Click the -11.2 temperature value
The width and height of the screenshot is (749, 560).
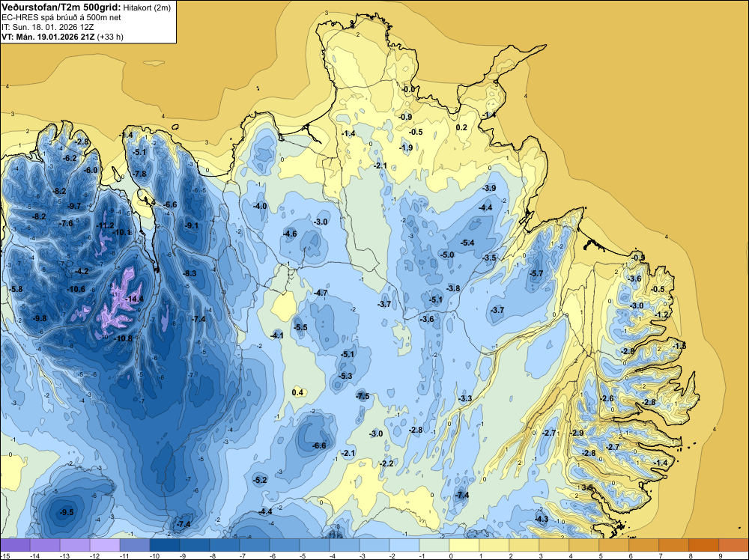tap(105, 226)
